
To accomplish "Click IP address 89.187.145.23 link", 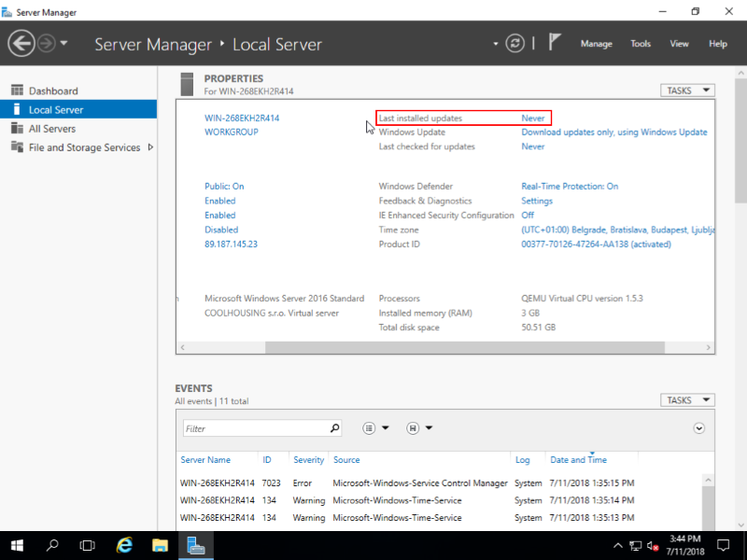I will click(231, 244).
